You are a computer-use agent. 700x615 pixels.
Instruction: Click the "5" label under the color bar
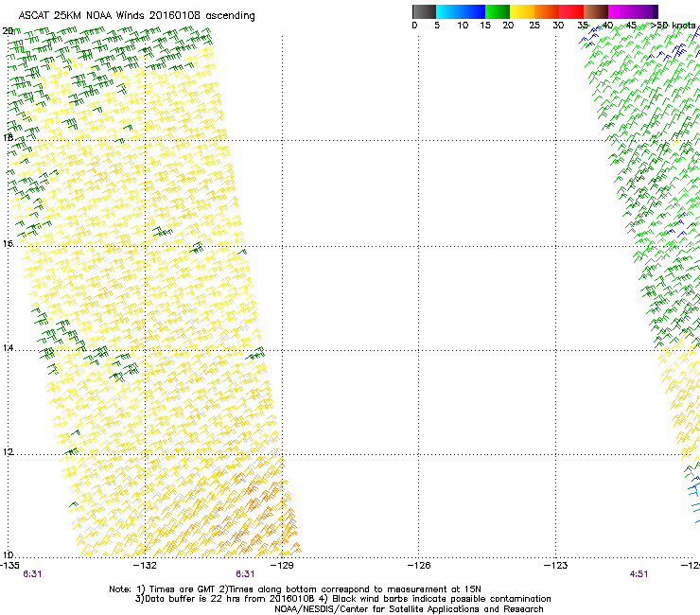[437, 26]
